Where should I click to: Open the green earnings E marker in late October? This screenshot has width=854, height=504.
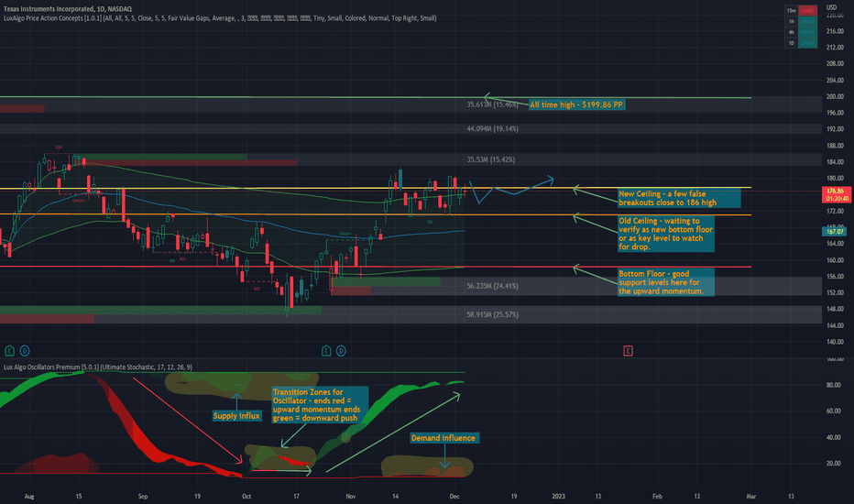click(x=326, y=351)
